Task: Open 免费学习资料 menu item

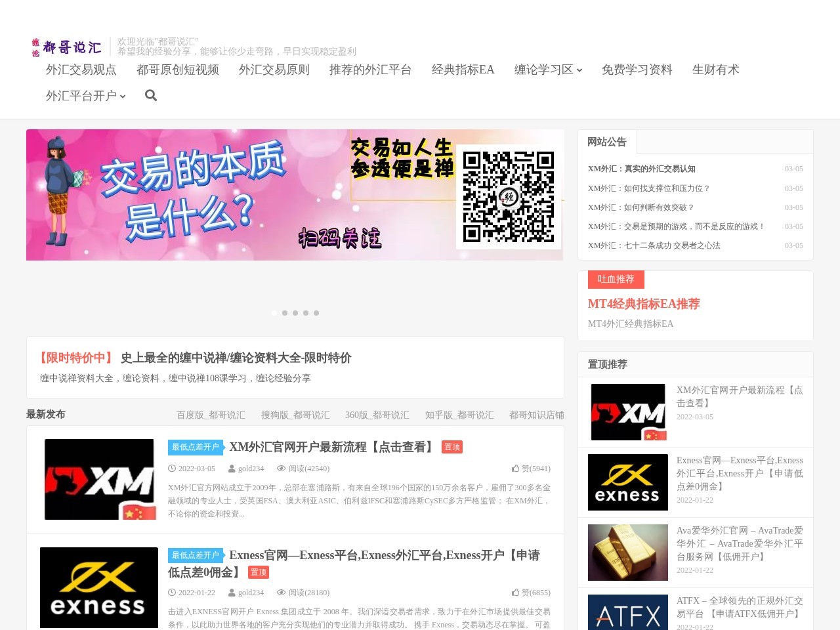Action: click(637, 70)
